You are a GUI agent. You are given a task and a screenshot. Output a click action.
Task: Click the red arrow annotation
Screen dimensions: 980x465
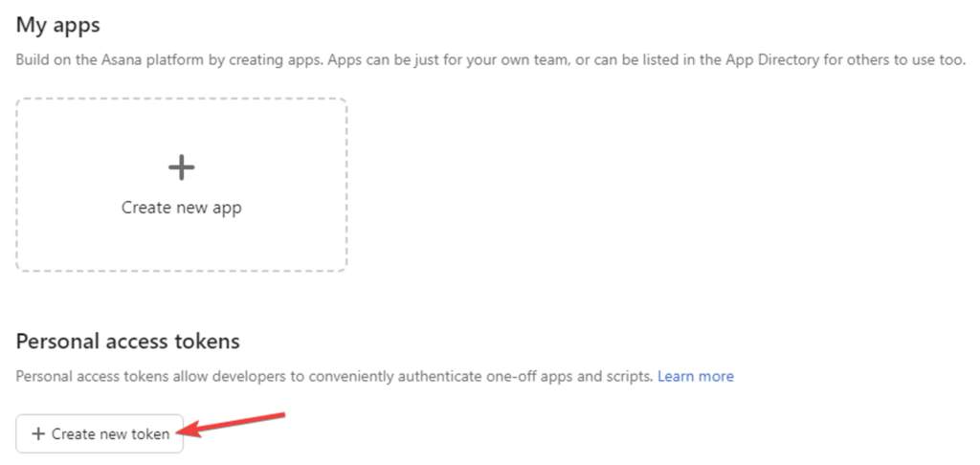[x=234, y=424]
